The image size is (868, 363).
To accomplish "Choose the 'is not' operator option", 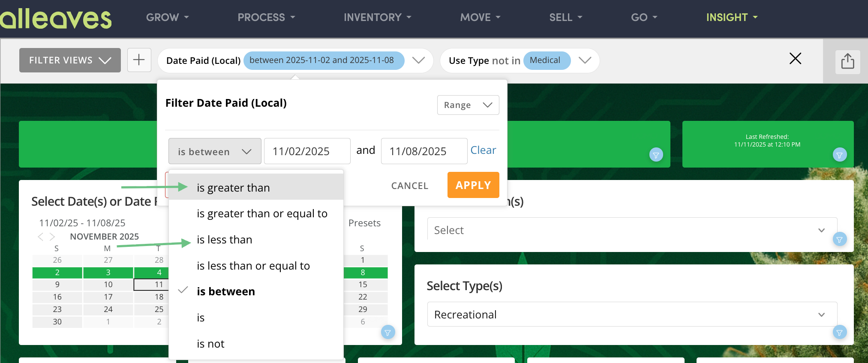I will pos(256,344).
